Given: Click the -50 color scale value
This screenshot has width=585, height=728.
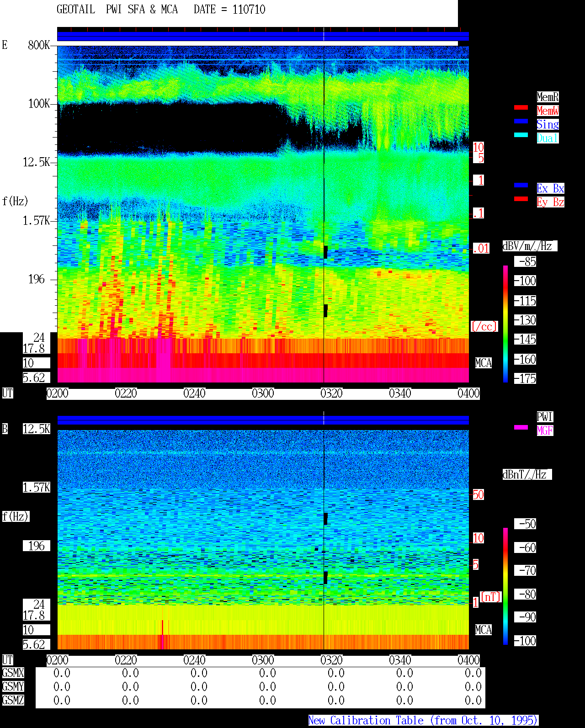Looking at the screenshot, I should [x=525, y=524].
